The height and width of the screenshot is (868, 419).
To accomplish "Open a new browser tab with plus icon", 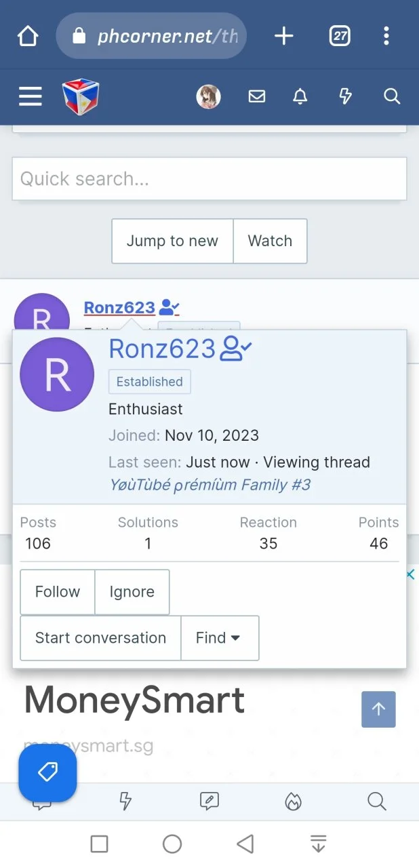I will [x=283, y=36].
